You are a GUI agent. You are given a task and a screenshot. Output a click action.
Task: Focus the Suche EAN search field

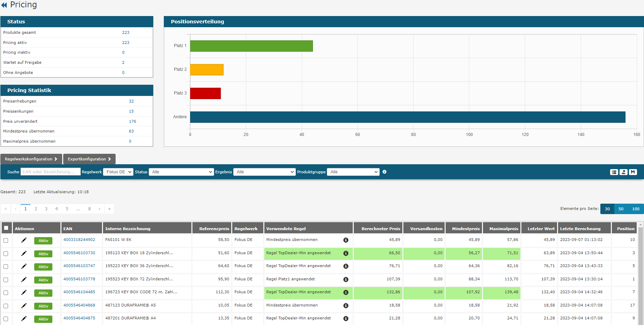(x=50, y=172)
